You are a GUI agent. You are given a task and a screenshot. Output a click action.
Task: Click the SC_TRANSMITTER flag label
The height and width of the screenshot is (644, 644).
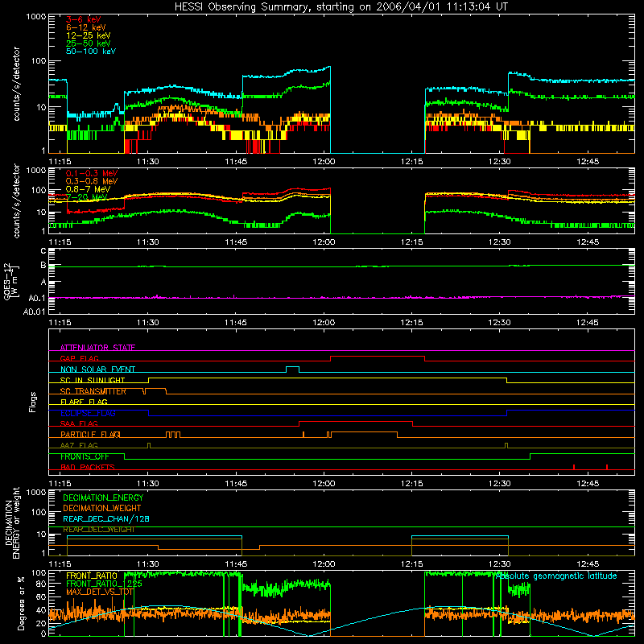93,391
